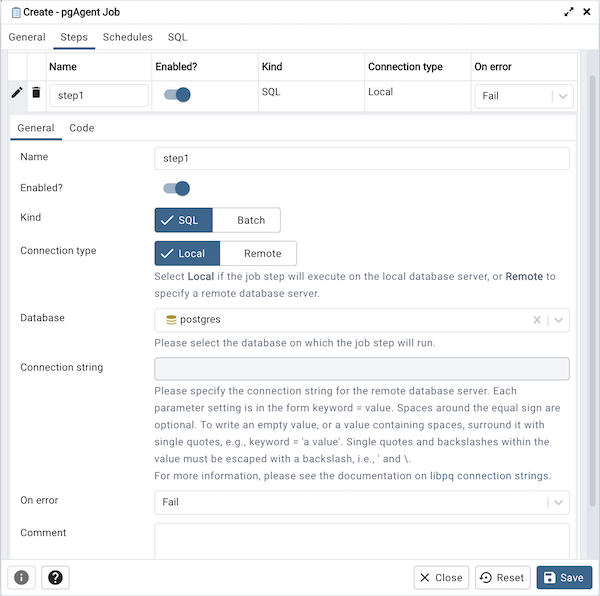Follow the libpq connection strings link

coord(490,475)
